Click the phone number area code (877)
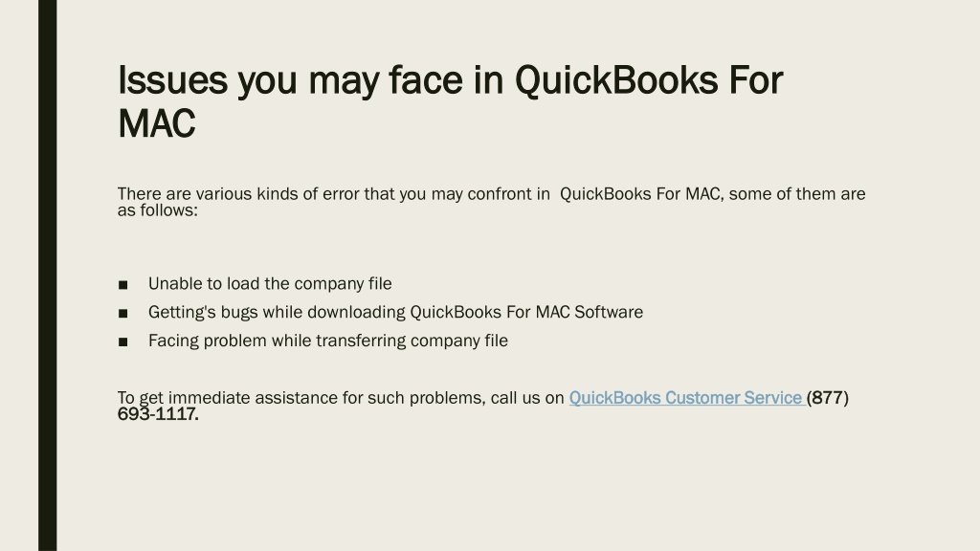Image resolution: width=980 pixels, height=551 pixels. (828, 398)
